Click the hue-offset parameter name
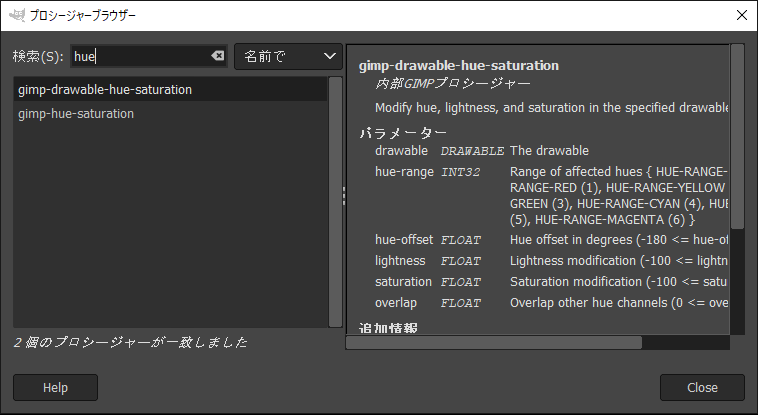Viewport: 758px width, 415px height. tap(404, 239)
